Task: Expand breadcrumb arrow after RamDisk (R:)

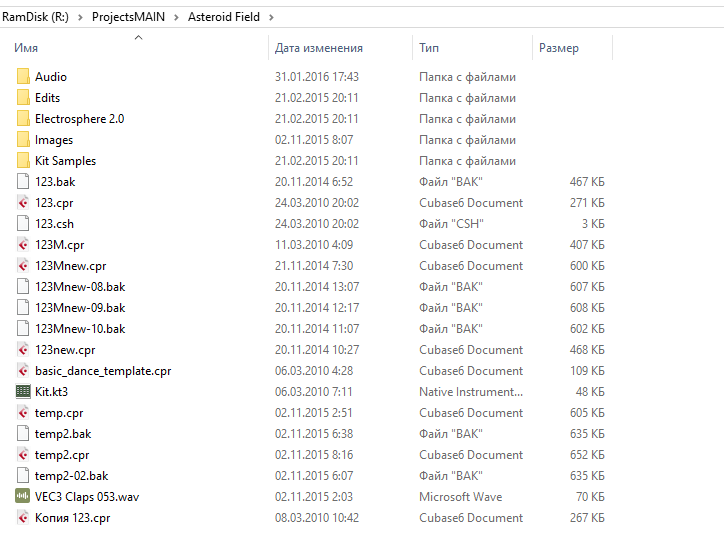Action: coord(80,18)
